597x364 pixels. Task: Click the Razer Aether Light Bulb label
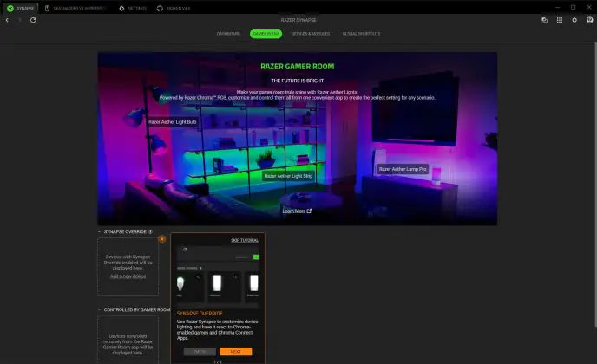tap(173, 122)
